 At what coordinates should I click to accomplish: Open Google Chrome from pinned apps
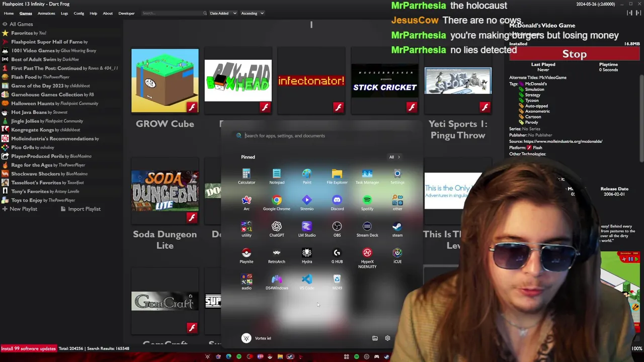(x=277, y=203)
